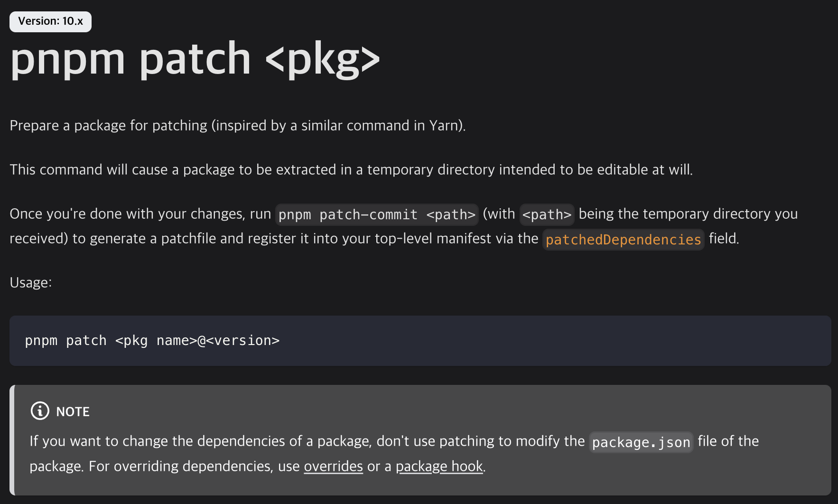
Task: Click the usage code block command
Action: click(x=152, y=341)
